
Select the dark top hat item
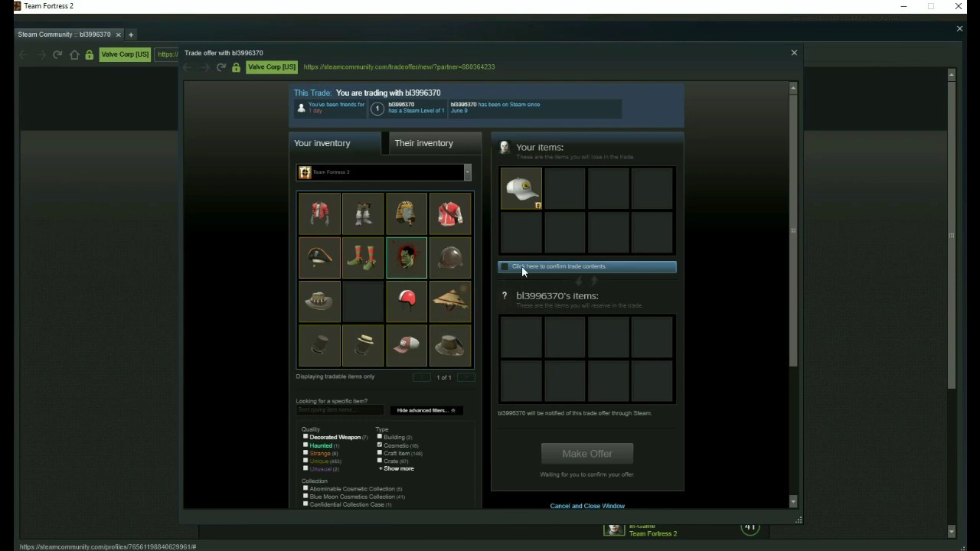pyautogui.click(x=319, y=345)
